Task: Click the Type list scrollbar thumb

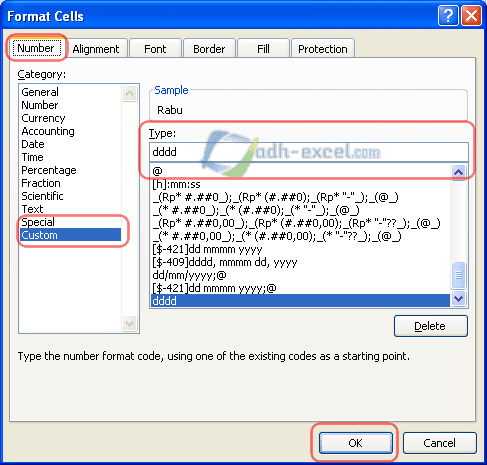Action: pos(459,275)
